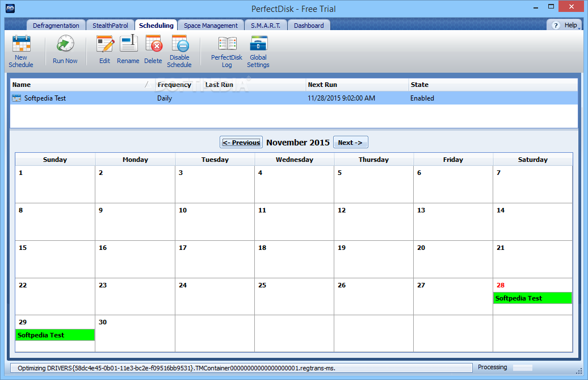
Task: Sort by the State column header
Action: (493, 85)
